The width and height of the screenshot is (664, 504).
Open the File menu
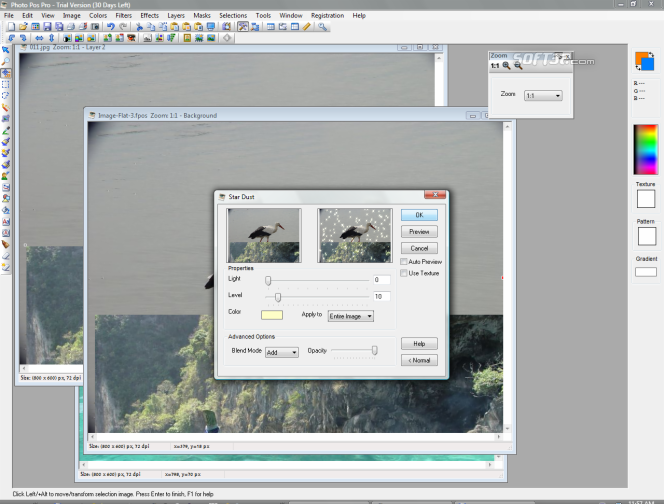(8, 15)
